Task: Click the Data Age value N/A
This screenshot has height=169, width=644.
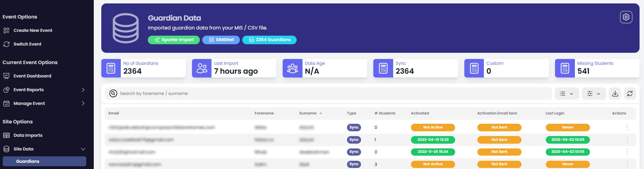Action: coord(312,71)
